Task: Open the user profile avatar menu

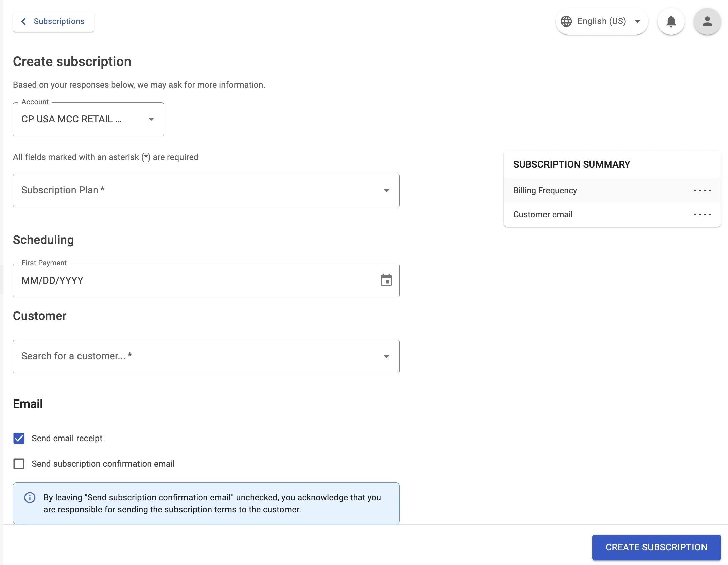Action: pos(707,21)
